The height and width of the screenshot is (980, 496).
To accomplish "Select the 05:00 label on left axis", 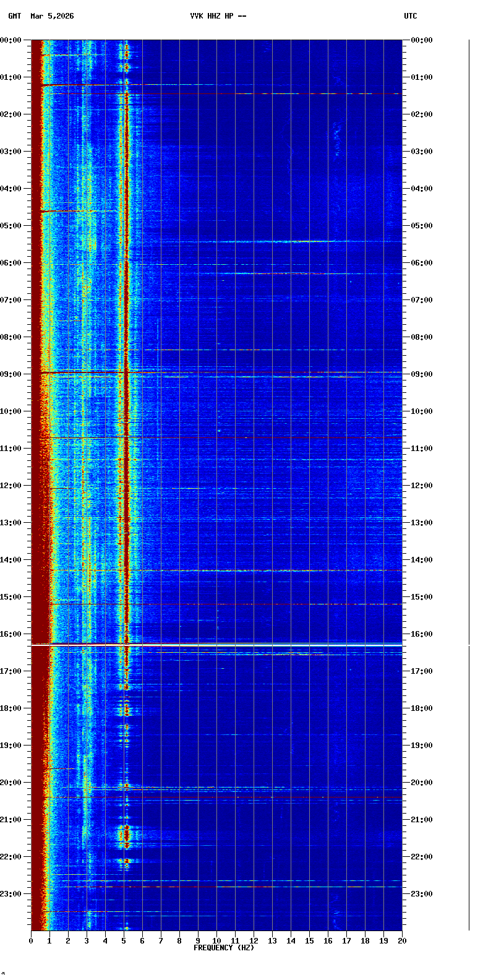I will click(11, 226).
